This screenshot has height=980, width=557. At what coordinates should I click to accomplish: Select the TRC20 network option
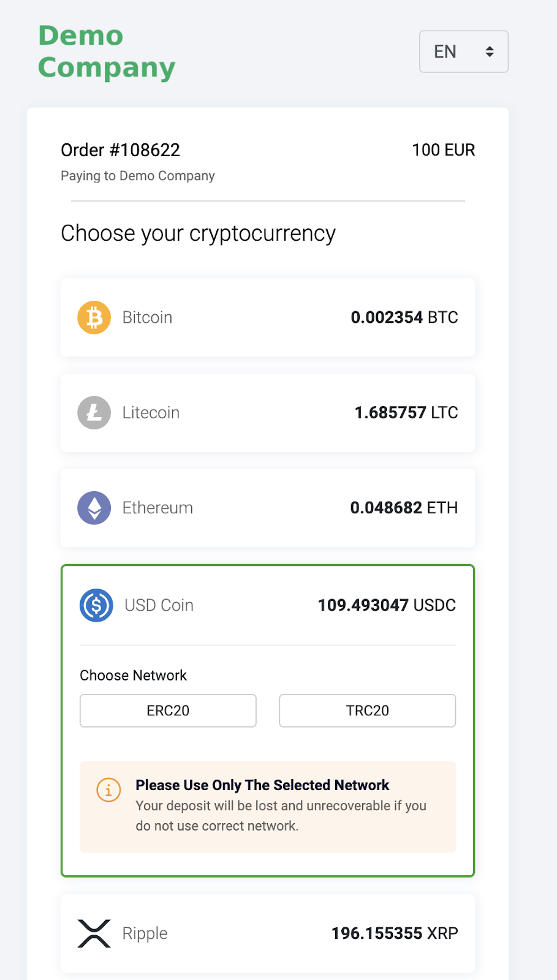click(x=368, y=710)
